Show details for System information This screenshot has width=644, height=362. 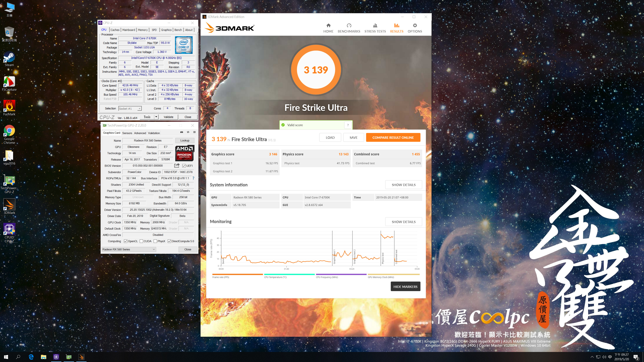404,185
